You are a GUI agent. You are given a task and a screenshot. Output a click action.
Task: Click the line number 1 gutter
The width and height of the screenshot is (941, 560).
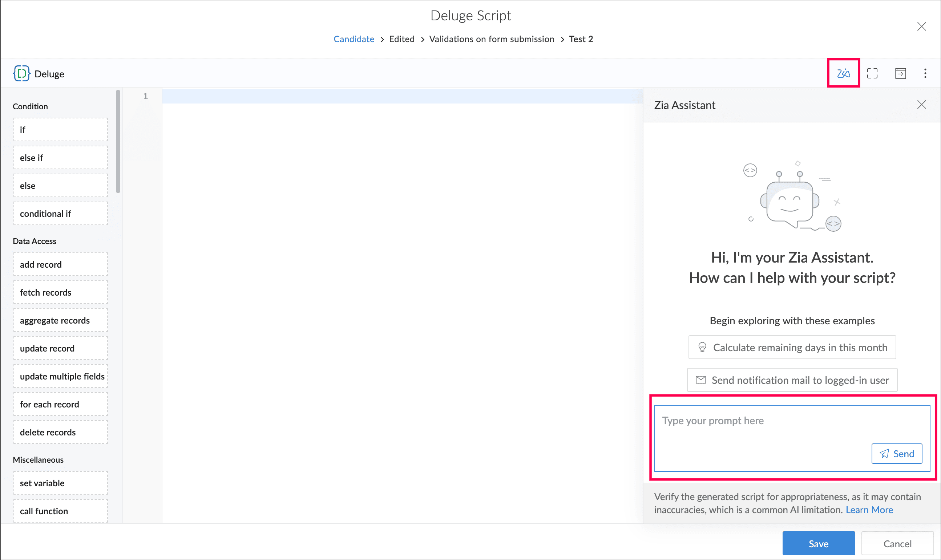(x=145, y=96)
